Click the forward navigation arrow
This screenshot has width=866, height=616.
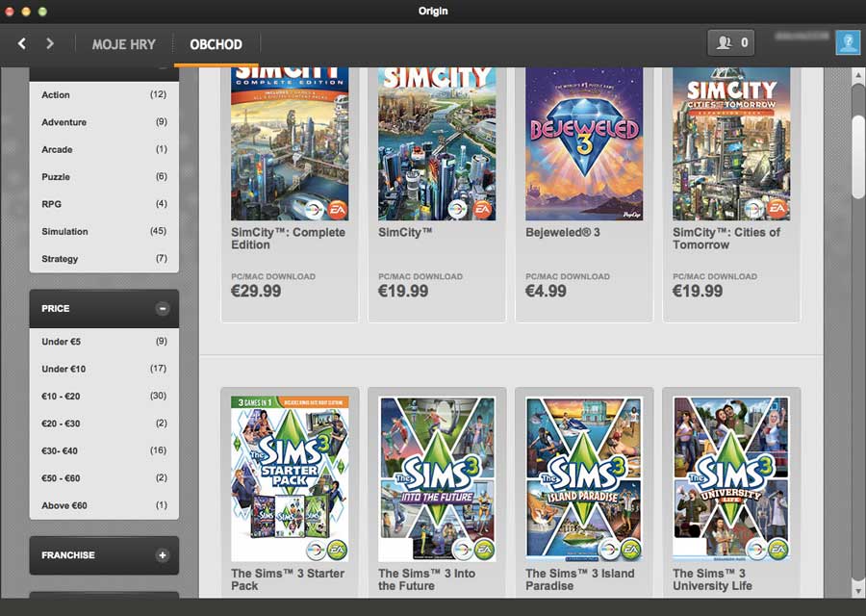[x=50, y=43]
